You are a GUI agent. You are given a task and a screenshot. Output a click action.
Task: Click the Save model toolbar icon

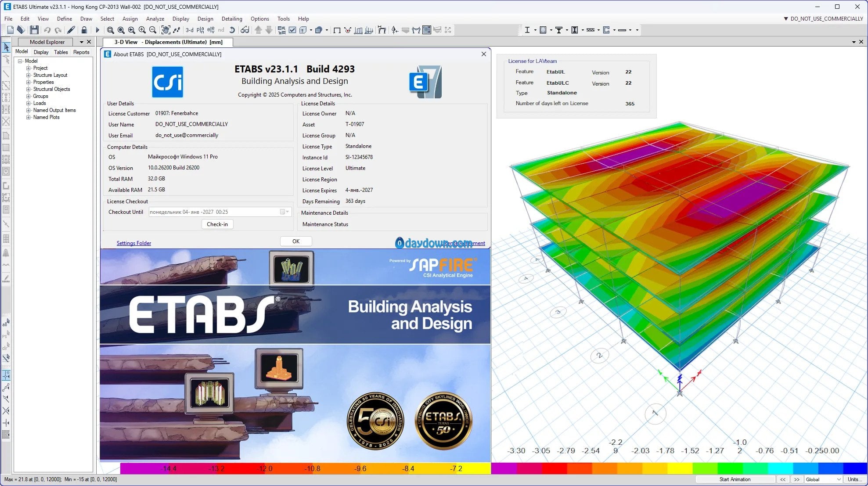point(34,30)
